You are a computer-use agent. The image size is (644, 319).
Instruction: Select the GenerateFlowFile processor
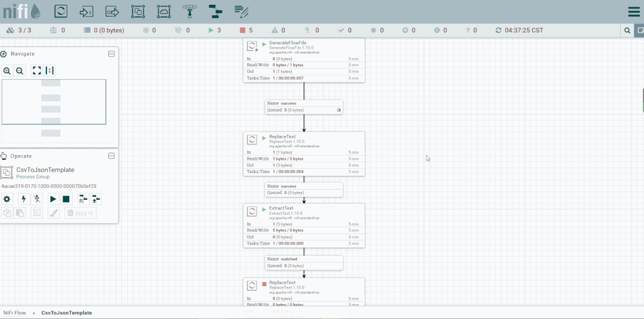(304, 60)
